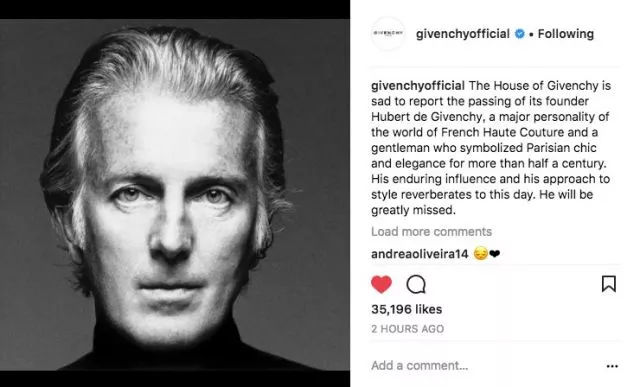Image resolution: width=640 pixels, height=387 pixels.
Task: Click the black heart emoji in the comment
Action: pos(494,254)
